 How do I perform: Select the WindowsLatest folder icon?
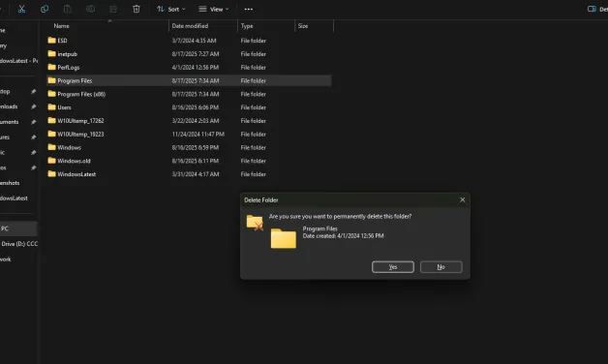[x=51, y=174]
